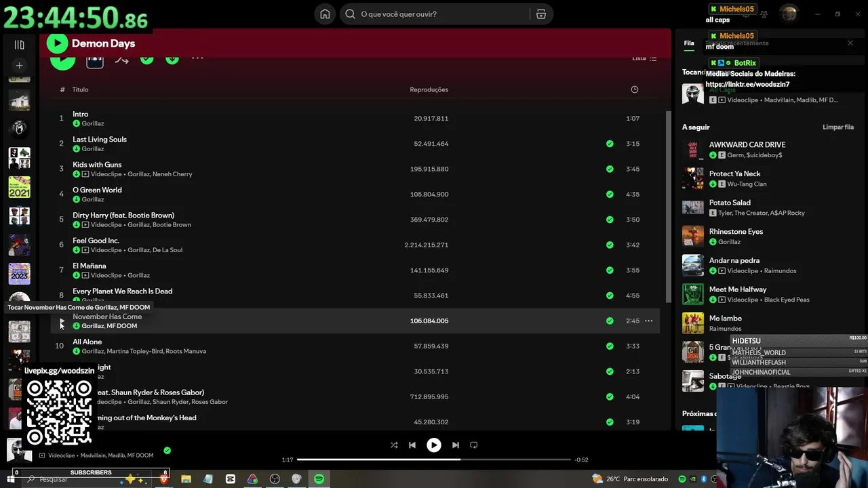Switch to the 'Fila' tab
Image resolution: width=868 pixels, height=488 pixels.
point(689,43)
